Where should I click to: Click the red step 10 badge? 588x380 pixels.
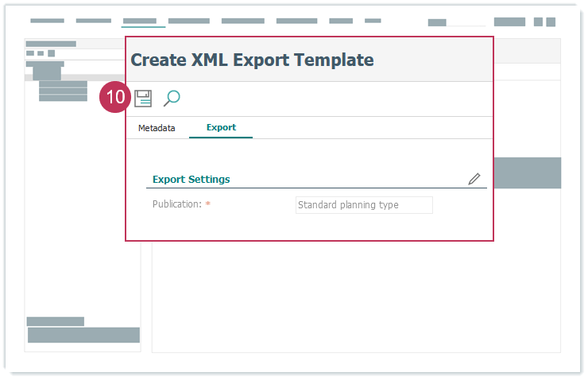point(115,98)
